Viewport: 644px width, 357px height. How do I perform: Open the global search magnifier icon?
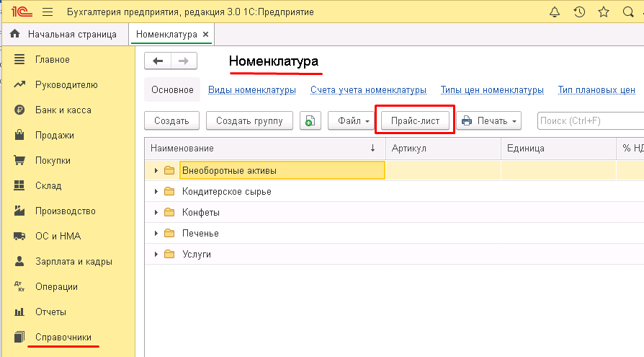[628, 12]
